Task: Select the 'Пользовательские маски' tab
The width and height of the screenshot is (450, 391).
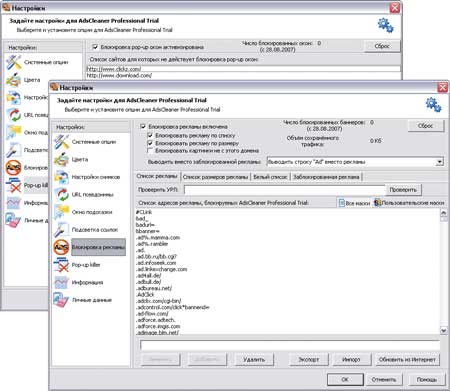Action: pos(409,203)
